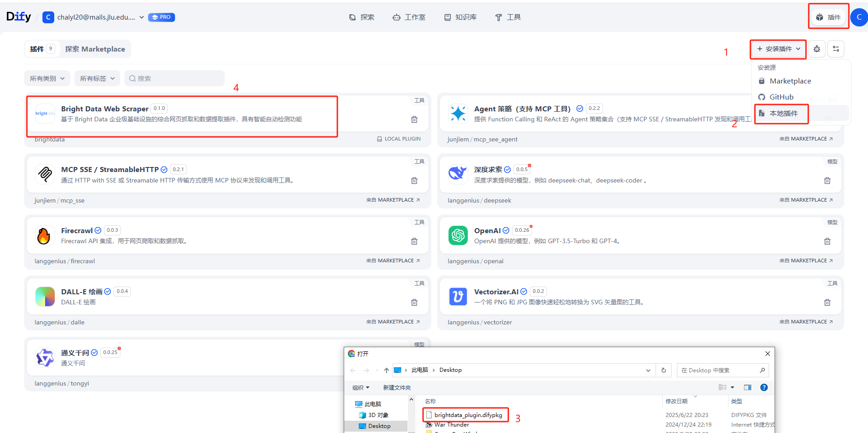Image resolution: width=868 pixels, height=433 pixels.
Task: Select brightdata_plugin.difypkg in file dialog
Action: pos(468,415)
